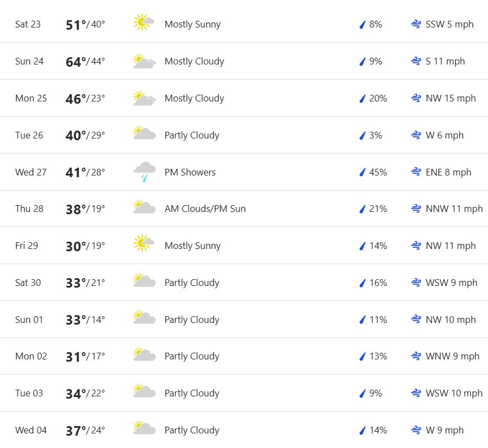This screenshot has width=488, height=448.
Task: Click the 40°/29° temperature on Tue 26
Action: [x=85, y=135]
